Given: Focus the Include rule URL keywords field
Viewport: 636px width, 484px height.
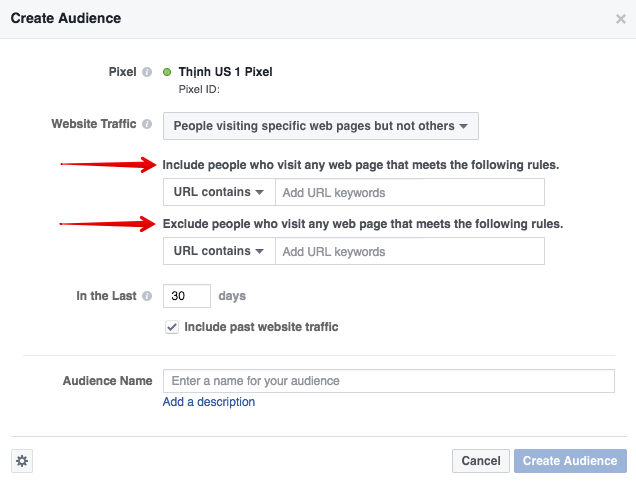Looking at the screenshot, I should tap(410, 192).
